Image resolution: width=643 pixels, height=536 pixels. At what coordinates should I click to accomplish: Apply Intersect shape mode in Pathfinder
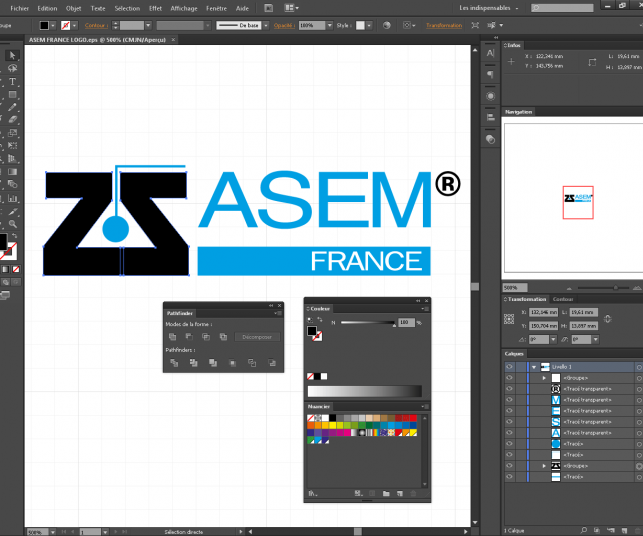(206, 337)
